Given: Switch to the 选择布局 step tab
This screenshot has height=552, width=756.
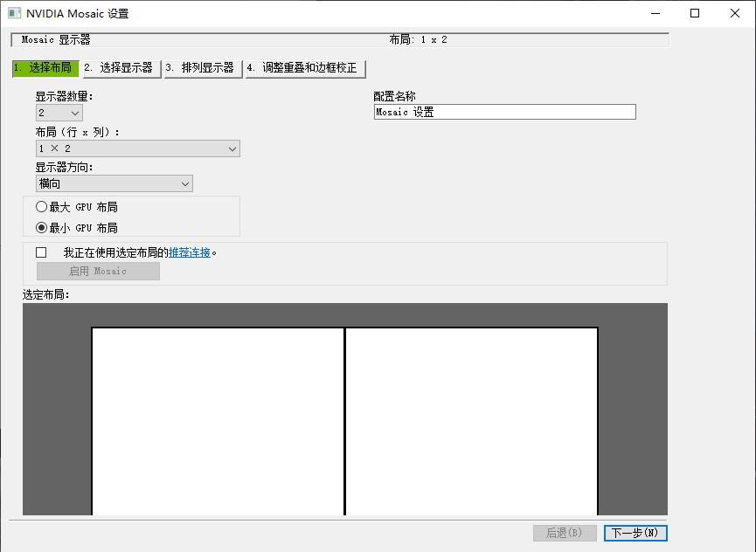Looking at the screenshot, I should [x=45, y=68].
